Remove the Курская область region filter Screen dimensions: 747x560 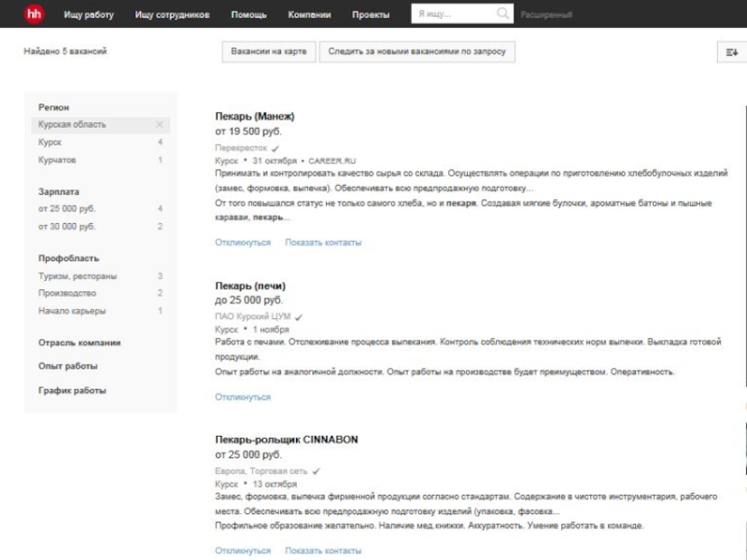pos(160,124)
